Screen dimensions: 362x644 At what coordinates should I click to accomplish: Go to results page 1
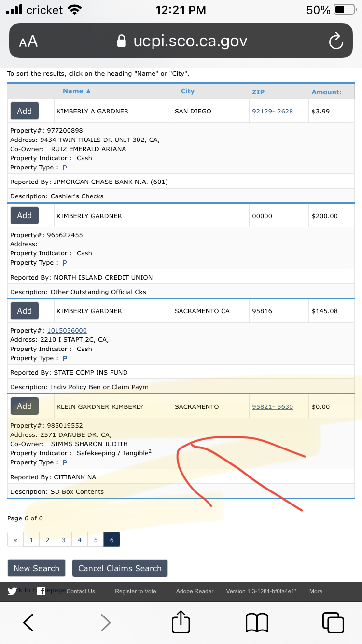pos(31,540)
